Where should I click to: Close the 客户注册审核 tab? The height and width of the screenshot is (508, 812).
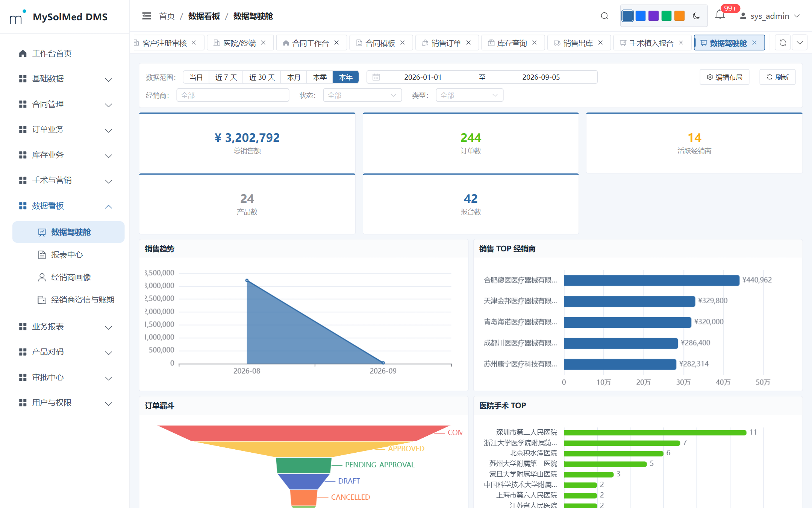[194, 43]
